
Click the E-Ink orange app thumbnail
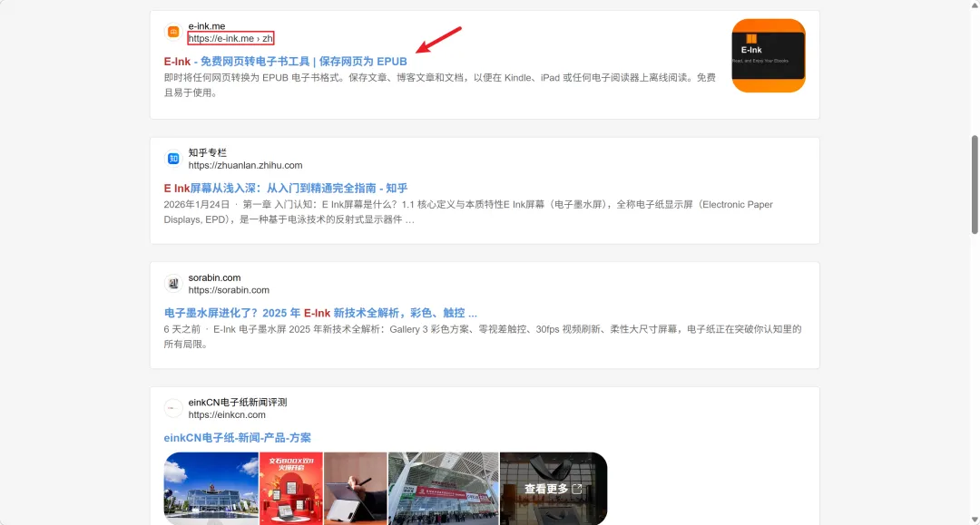pyautogui.click(x=769, y=55)
